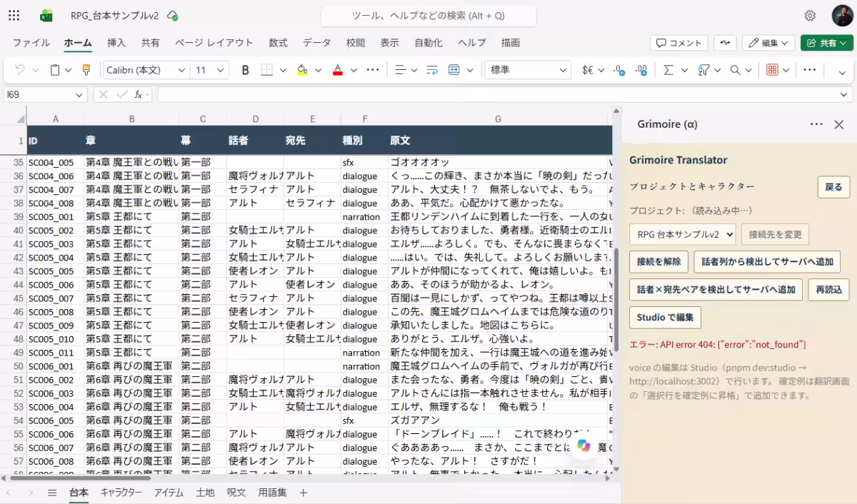Open the project select RPG 台本サンプルv2
857x504 pixels.
tap(683, 233)
